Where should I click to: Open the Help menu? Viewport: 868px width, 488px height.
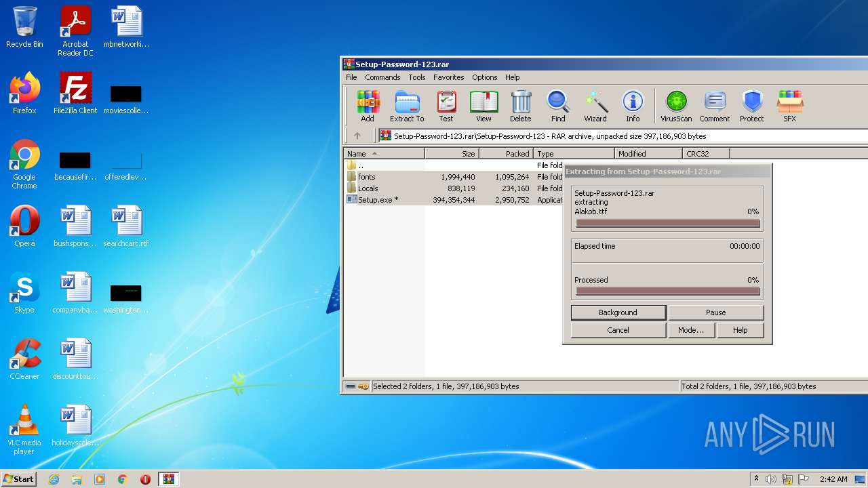[x=513, y=77]
